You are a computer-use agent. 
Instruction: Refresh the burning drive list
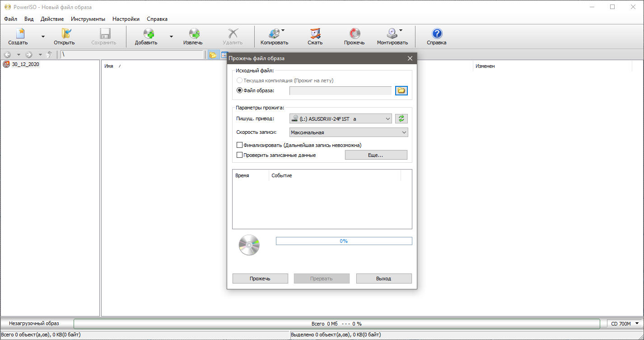coord(401,118)
